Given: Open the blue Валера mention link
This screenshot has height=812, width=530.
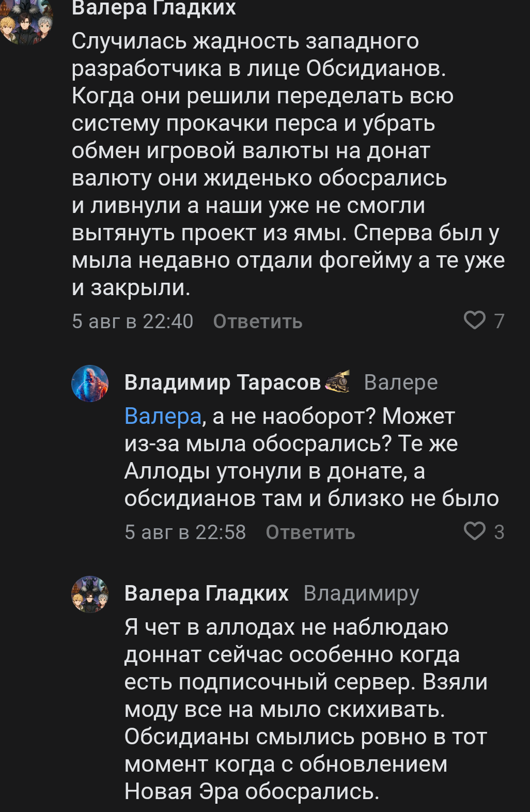Looking at the screenshot, I should tap(163, 416).
